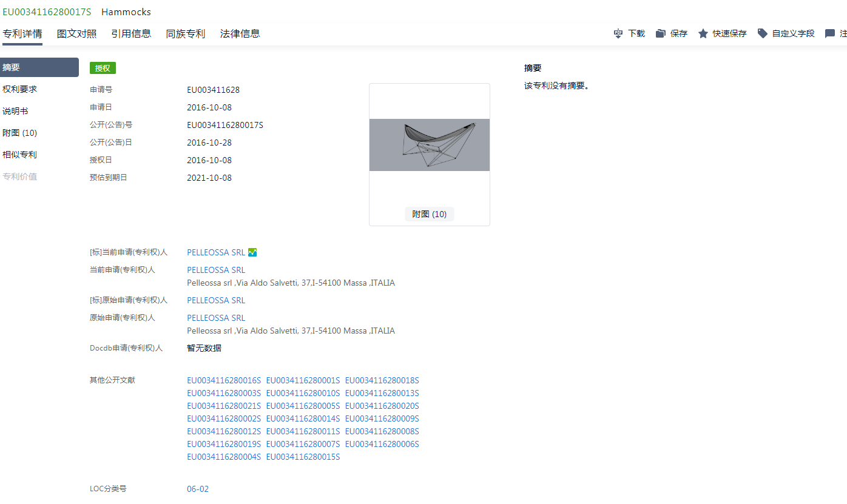Open LOC classification 06-02 link

(x=198, y=489)
